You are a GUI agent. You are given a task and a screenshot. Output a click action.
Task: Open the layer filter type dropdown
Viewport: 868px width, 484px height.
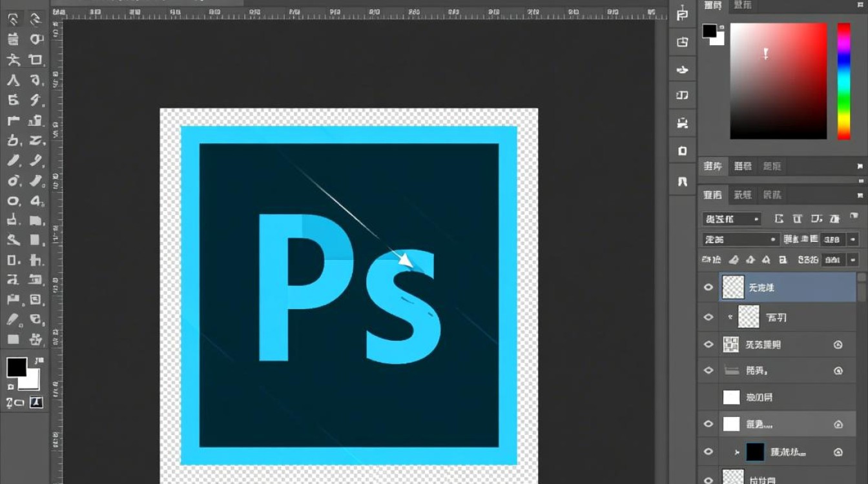pyautogui.click(x=732, y=219)
